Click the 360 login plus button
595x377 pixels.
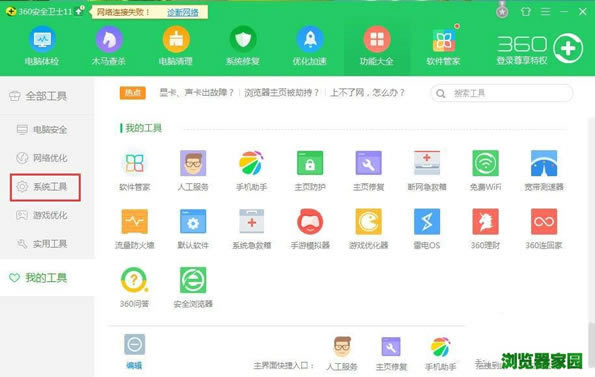[x=568, y=48]
